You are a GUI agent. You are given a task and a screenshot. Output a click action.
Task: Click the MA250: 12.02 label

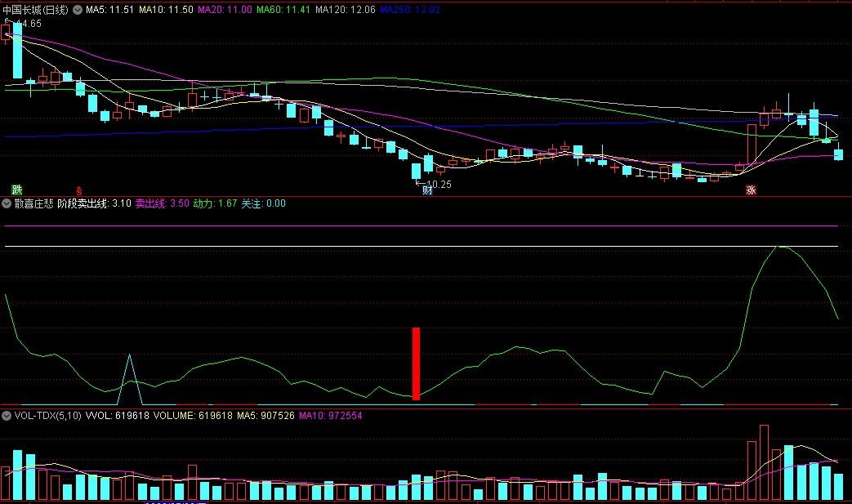tap(410, 10)
